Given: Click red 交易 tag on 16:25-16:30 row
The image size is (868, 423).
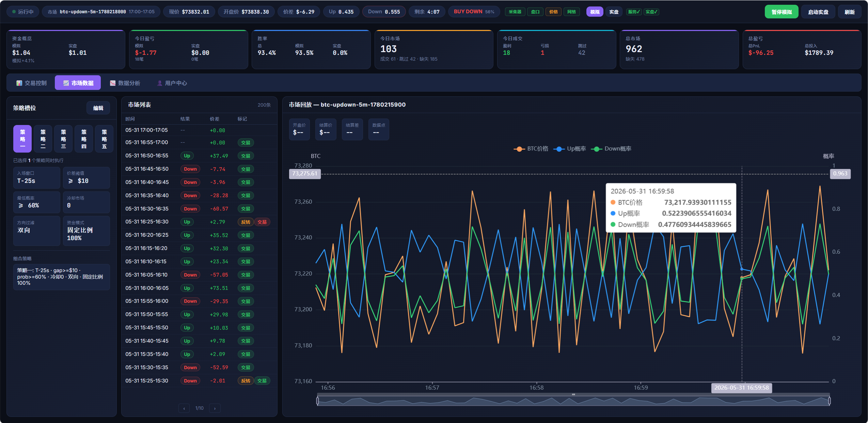Looking at the screenshot, I should (x=262, y=222).
